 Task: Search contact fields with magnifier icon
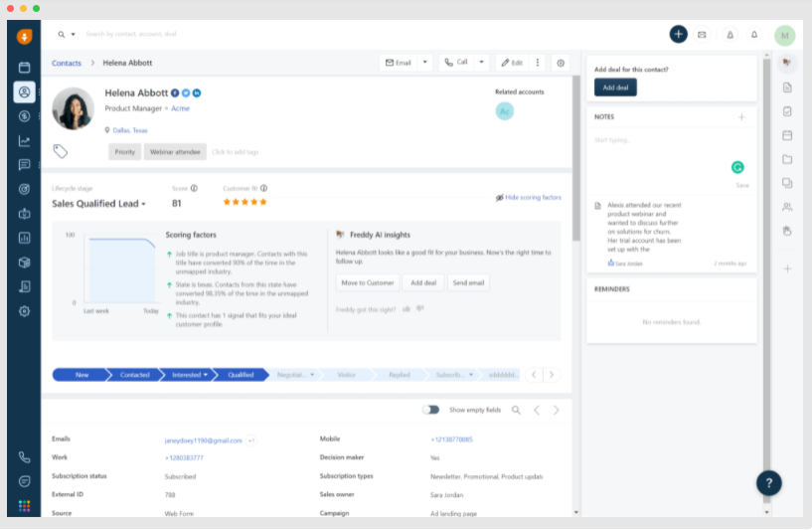coord(516,410)
